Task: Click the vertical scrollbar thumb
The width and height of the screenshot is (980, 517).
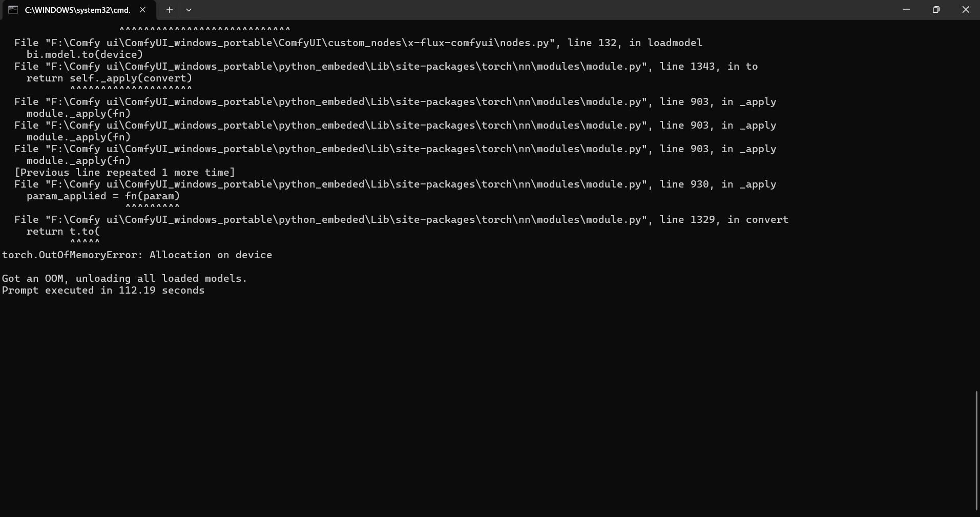Action: coord(976,450)
